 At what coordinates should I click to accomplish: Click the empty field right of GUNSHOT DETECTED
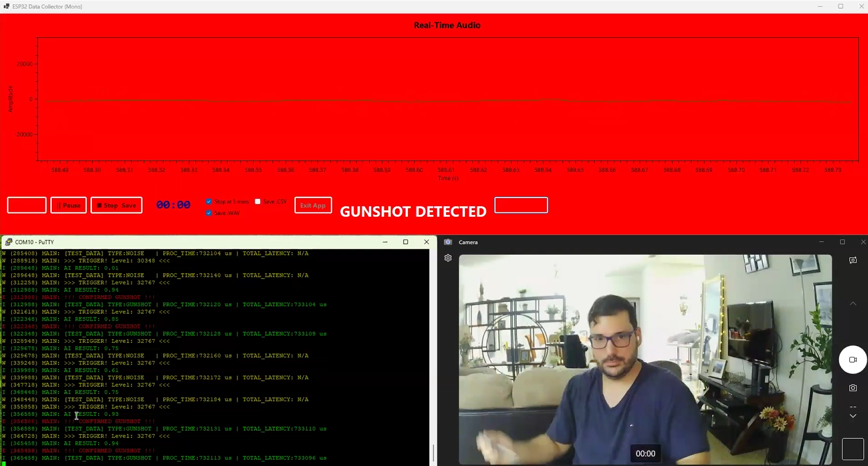521,205
